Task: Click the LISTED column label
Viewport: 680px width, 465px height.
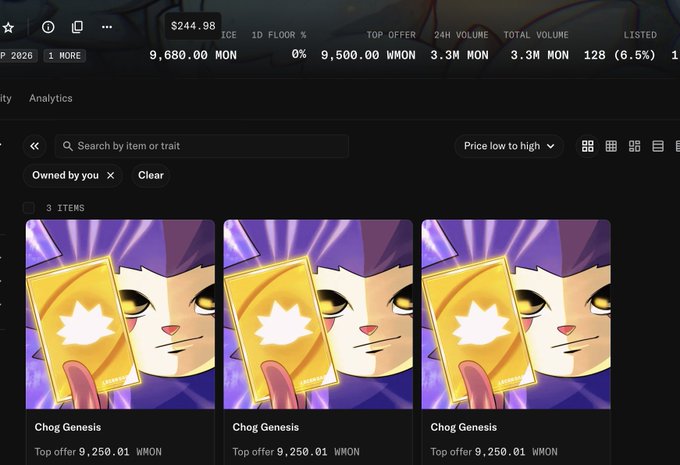Action: tap(640, 35)
